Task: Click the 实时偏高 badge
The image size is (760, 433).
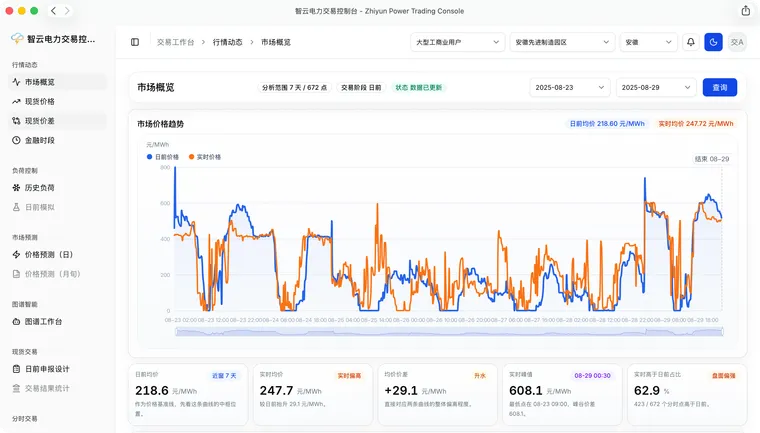Action: tap(349, 376)
